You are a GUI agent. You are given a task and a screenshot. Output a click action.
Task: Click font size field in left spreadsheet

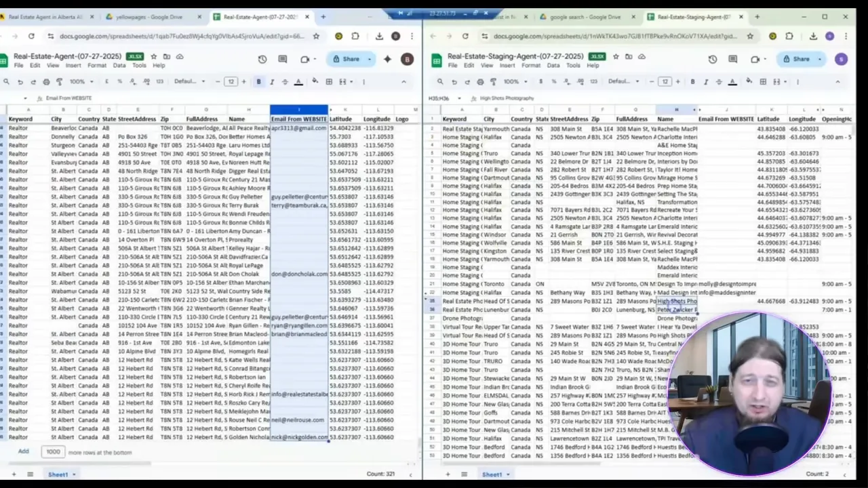tap(231, 81)
